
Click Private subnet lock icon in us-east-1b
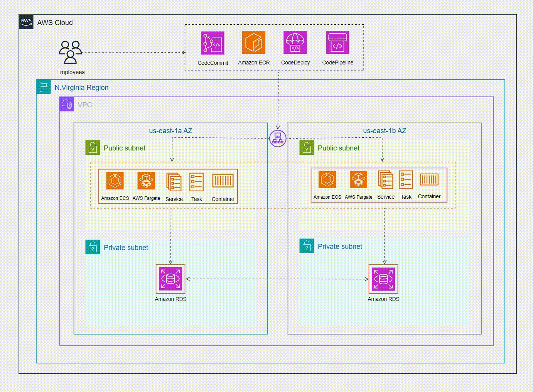point(307,246)
